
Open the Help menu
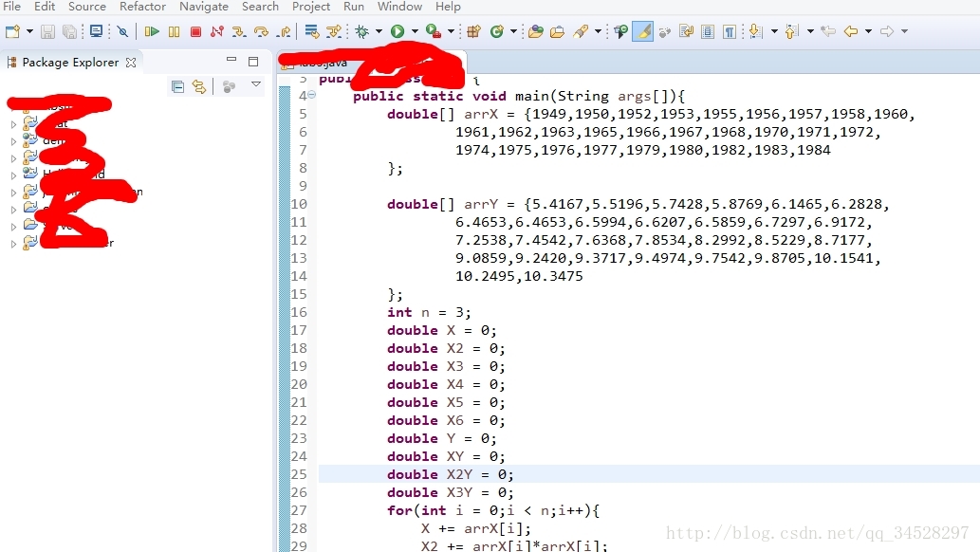(448, 7)
